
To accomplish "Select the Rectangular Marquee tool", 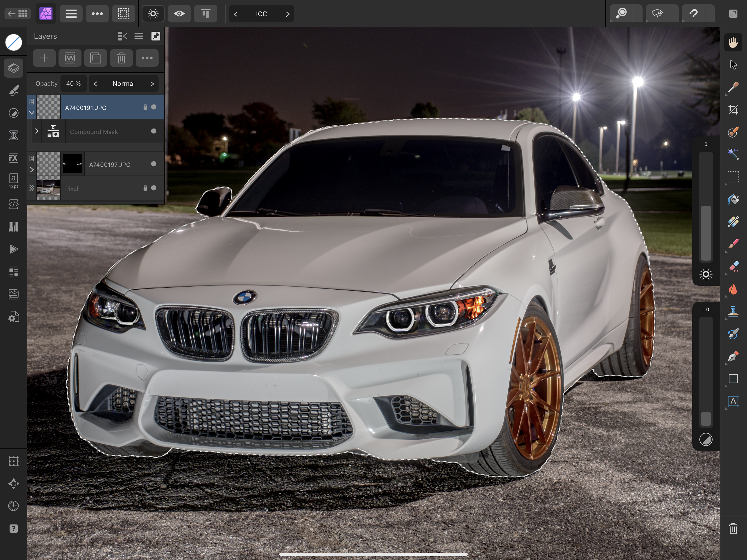I will pyautogui.click(x=733, y=177).
